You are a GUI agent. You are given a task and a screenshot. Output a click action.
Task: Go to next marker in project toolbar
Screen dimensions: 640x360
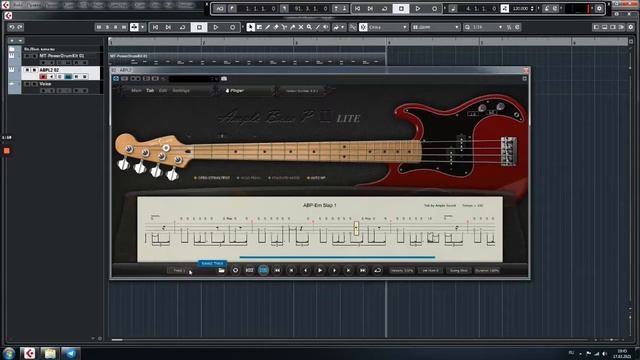point(168,27)
